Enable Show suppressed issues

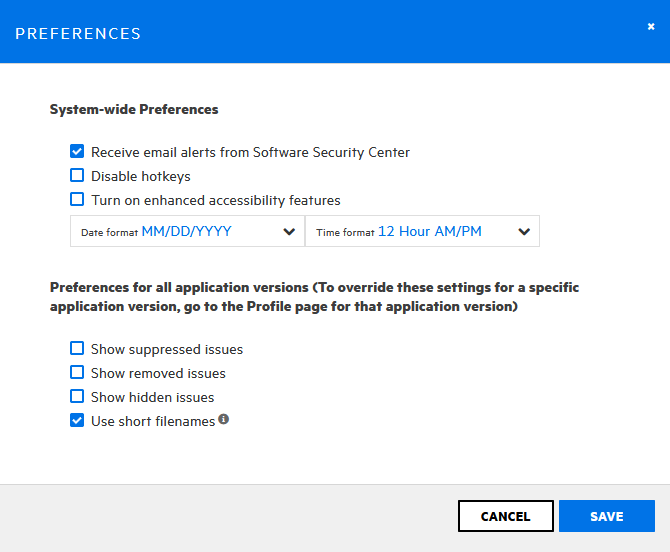77,349
